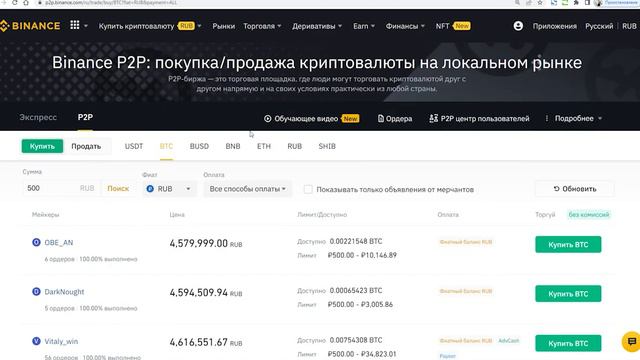The width and height of the screenshot is (640, 360).
Task: Expand apps grid dropdown arrow
Action: click(86, 26)
